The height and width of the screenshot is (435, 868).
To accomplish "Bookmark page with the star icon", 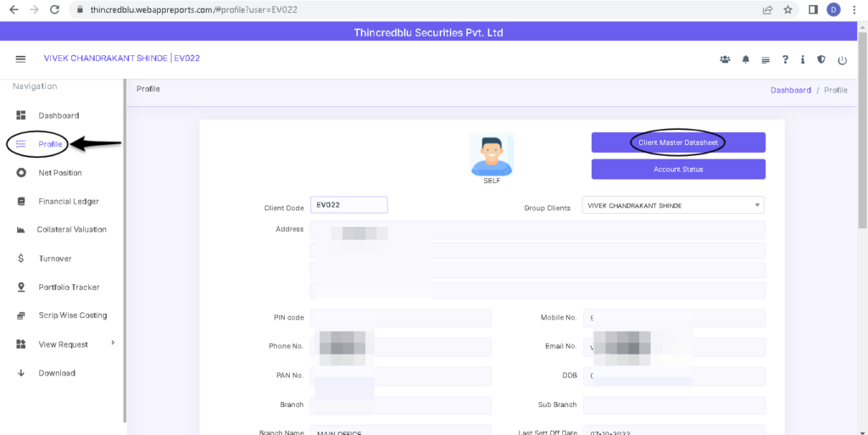I will point(787,9).
